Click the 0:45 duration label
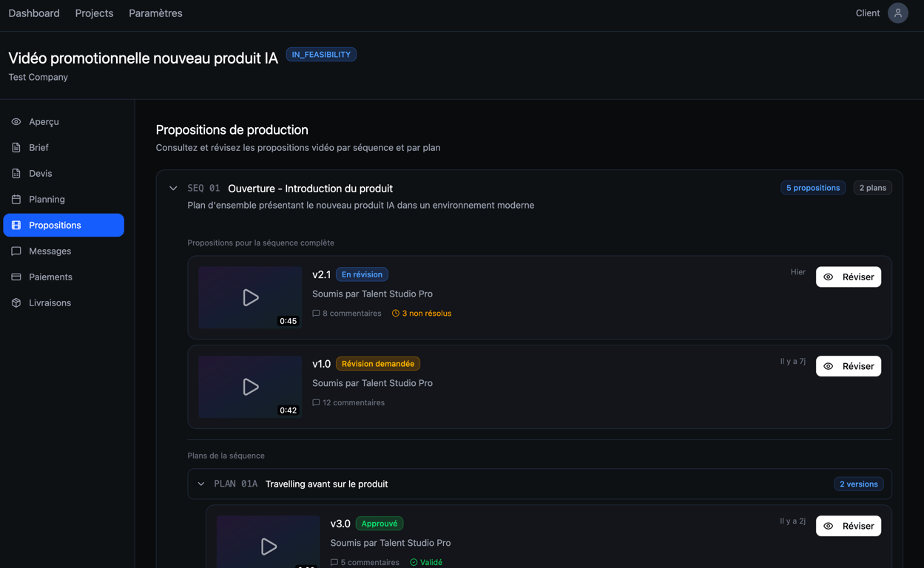 tap(289, 321)
